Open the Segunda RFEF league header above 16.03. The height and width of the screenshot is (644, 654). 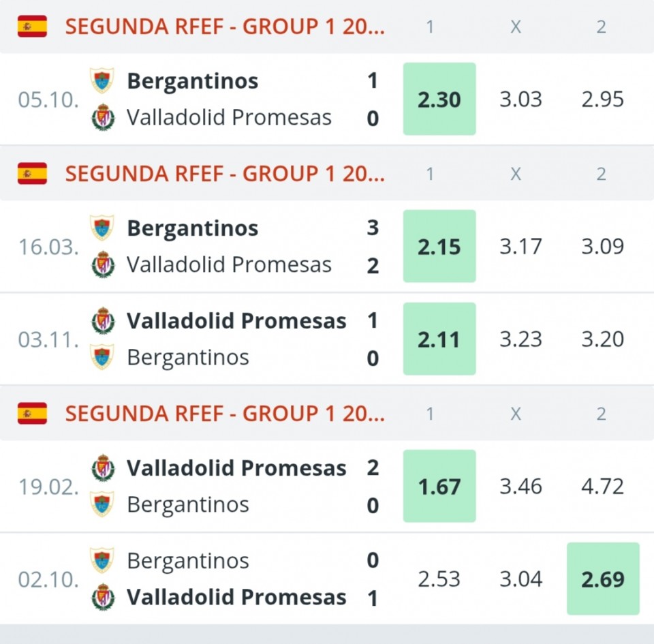[x=225, y=174]
